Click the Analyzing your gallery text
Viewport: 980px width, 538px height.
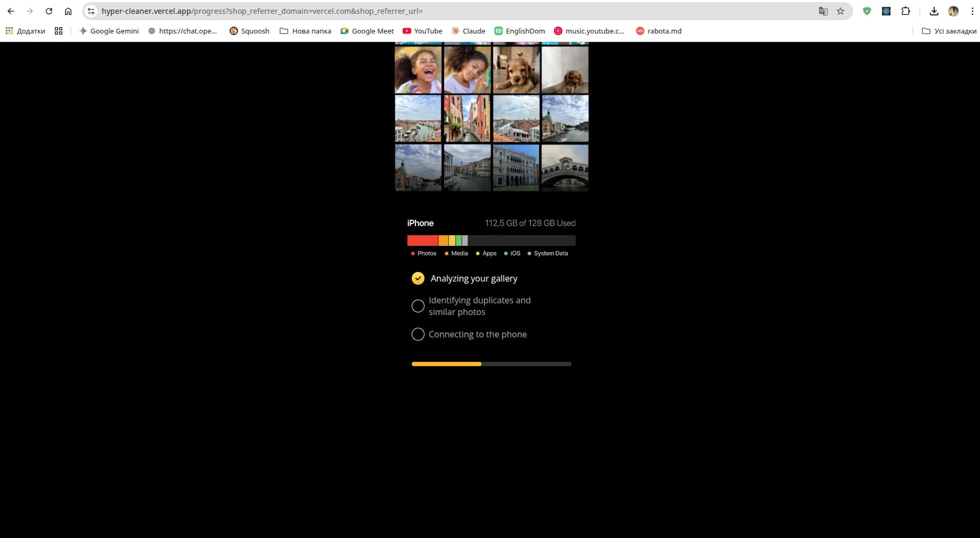[x=474, y=278]
